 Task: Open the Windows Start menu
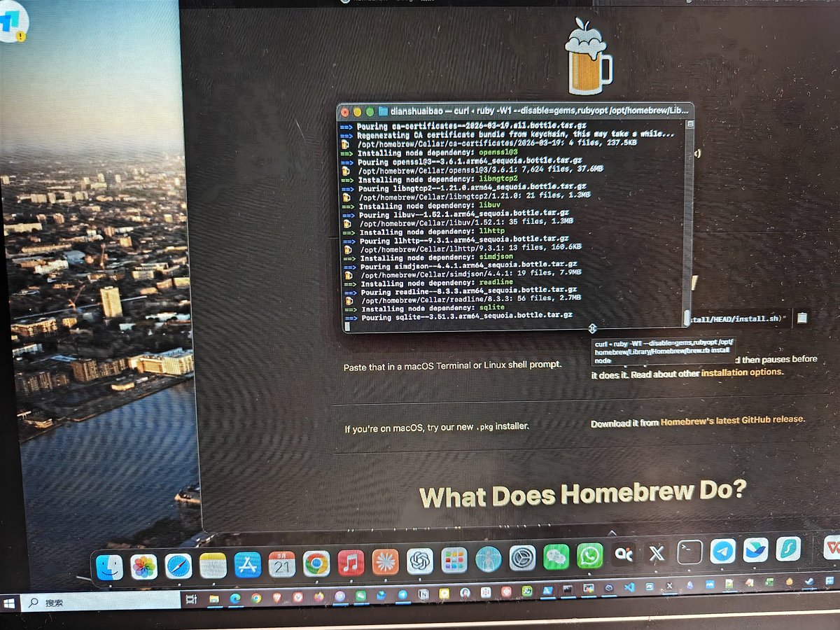click(10, 603)
